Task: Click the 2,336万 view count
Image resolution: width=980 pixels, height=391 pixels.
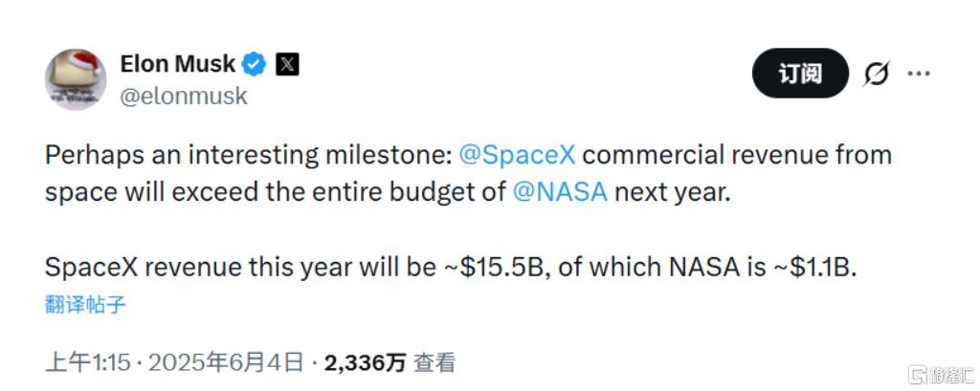Action: [366, 362]
